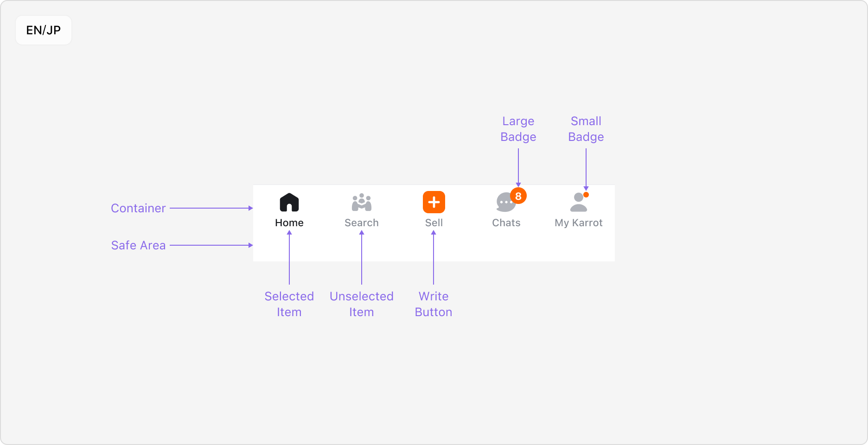The width and height of the screenshot is (868, 445).
Task: Click the Safe Area annotation label
Action: [138, 246]
